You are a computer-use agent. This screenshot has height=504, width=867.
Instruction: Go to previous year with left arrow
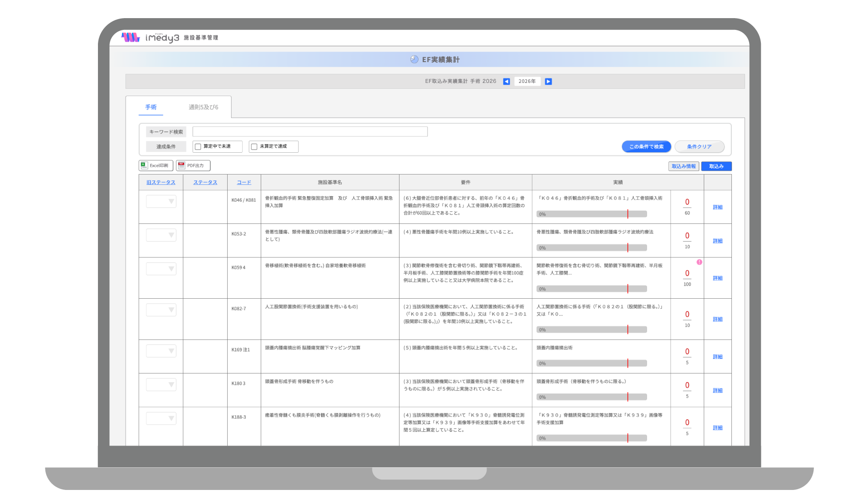point(507,82)
